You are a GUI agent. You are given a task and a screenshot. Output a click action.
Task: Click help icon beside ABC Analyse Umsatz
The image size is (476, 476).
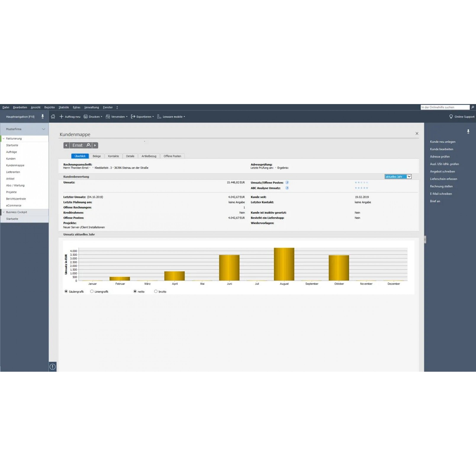[x=287, y=188]
